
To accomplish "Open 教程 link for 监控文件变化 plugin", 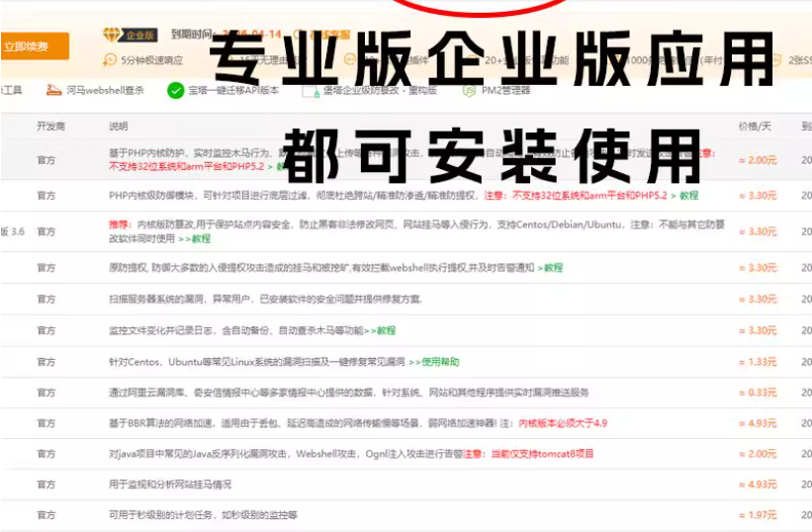I will pos(385,330).
